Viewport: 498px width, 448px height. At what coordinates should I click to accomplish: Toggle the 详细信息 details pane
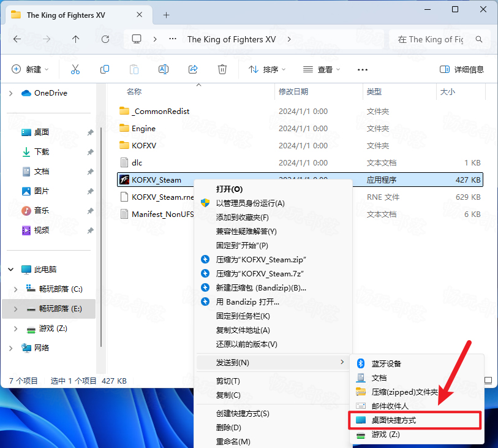tap(461, 69)
